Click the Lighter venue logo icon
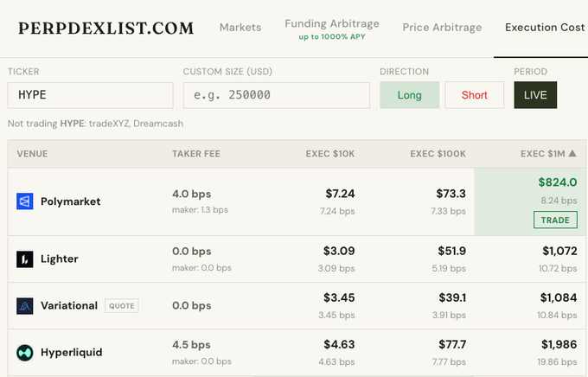 [25, 259]
